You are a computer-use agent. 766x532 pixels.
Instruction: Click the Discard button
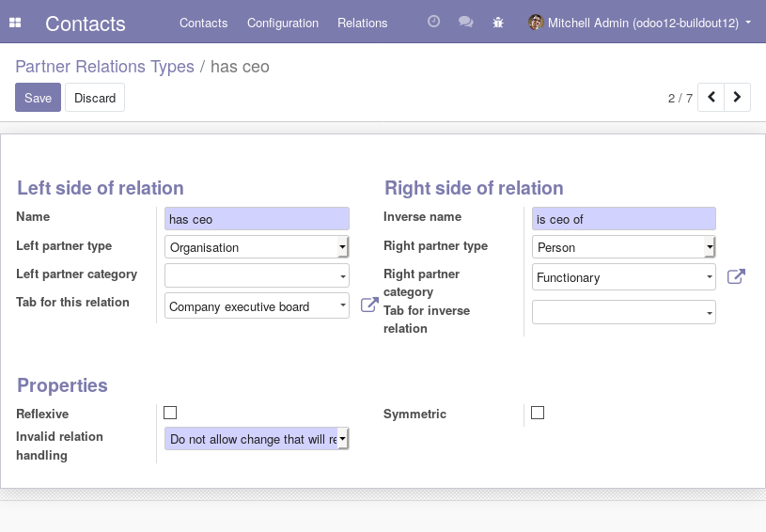tap(95, 98)
